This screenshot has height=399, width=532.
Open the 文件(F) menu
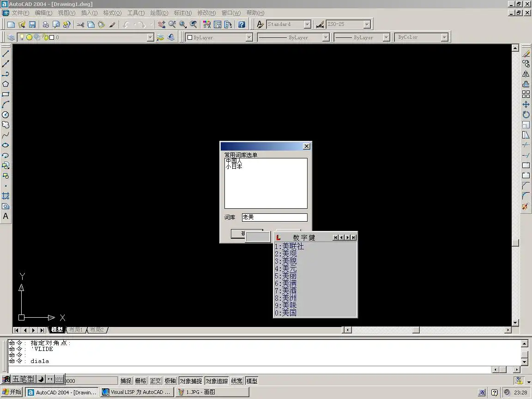[20, 13]
